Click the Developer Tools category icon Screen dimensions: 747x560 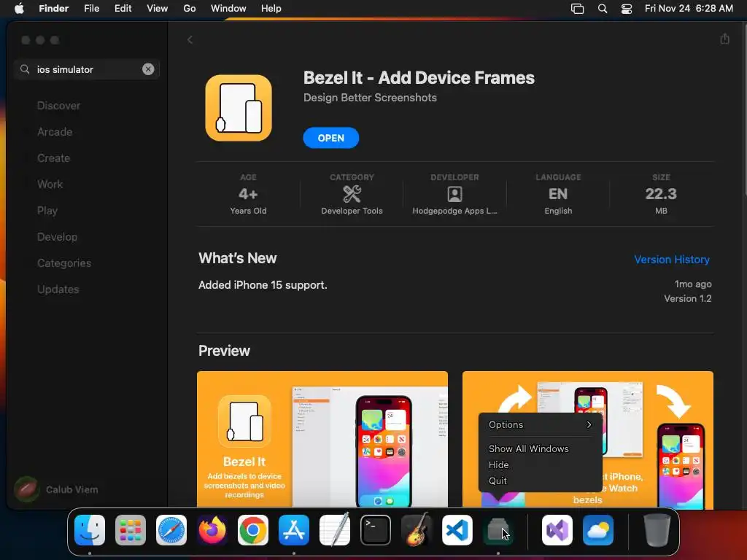click(x=352, y=194)
